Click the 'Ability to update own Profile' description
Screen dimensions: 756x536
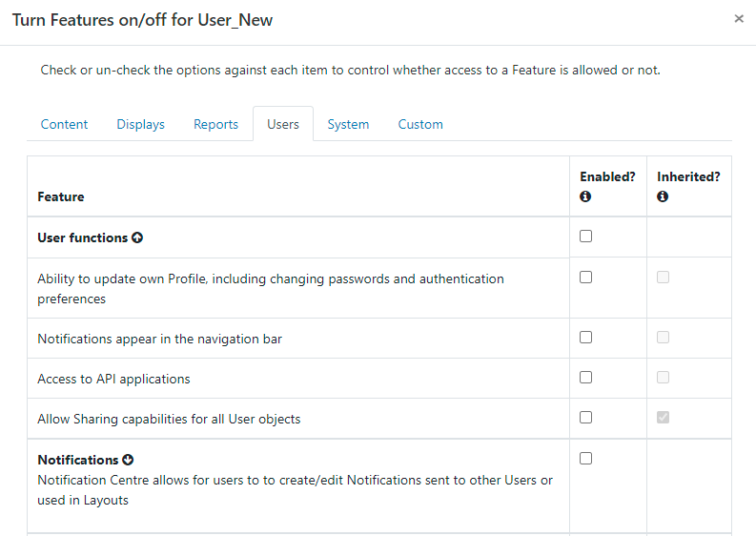[271, 288]
